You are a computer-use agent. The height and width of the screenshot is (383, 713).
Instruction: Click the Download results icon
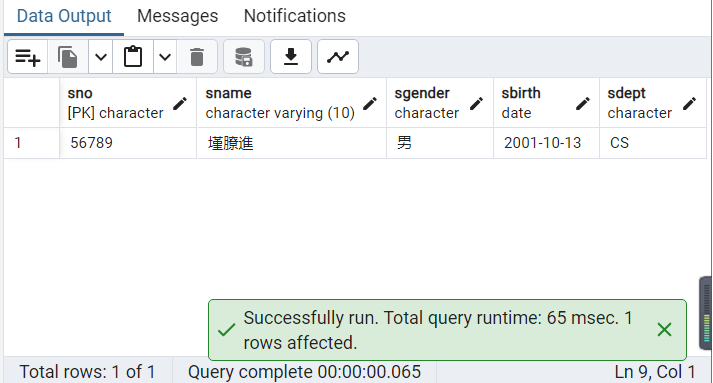click(x=291, y=57)
